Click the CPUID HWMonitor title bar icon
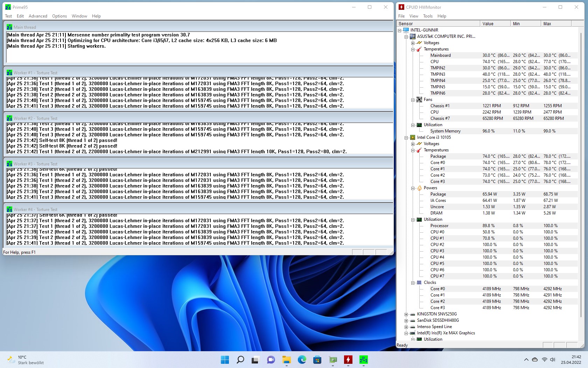The height and width of the screenshot is (368, 588). pyautogui.click(x=401, y=7)
